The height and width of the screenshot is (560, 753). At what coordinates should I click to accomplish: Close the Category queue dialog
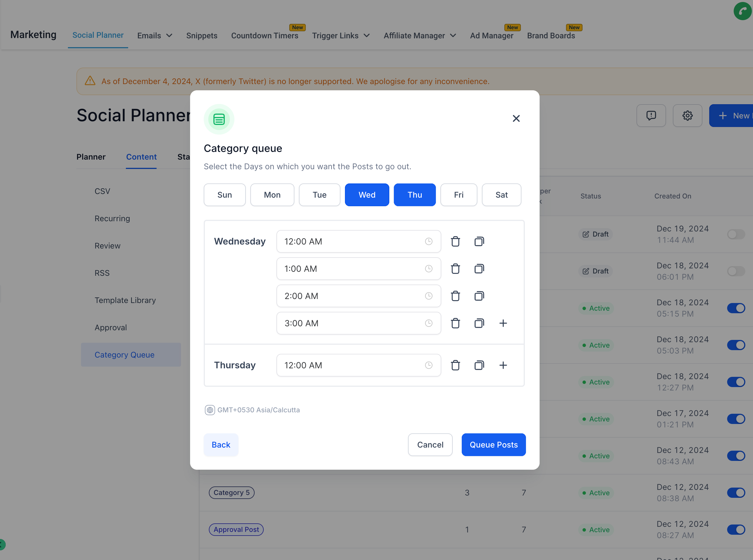click(x=516, y=118)
